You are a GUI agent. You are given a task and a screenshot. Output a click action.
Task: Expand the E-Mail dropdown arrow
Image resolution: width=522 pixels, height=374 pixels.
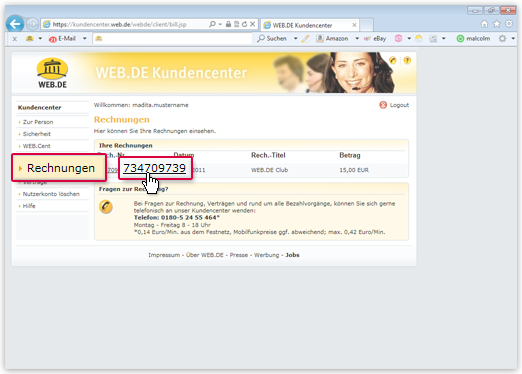pos(85,38)
